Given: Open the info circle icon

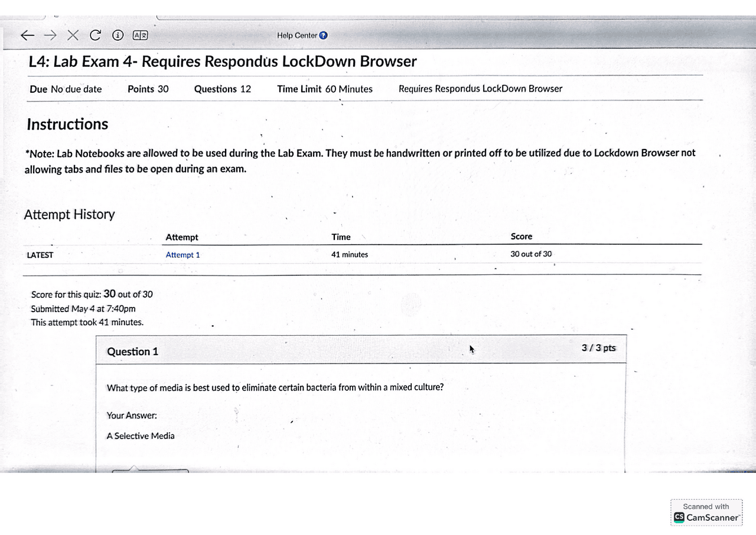Looking at the screenshot, I should pyautogui.click(x=118, y=35).
